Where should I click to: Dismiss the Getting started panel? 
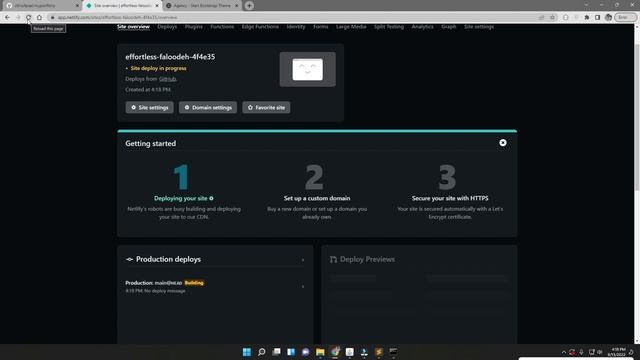pyautogui.click(x=503, y=143)
